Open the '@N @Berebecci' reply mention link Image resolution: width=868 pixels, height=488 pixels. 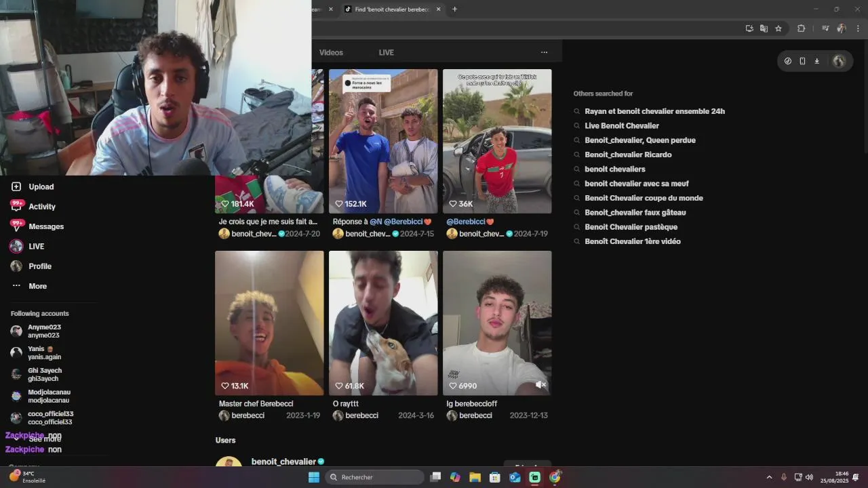pos(396,222)
